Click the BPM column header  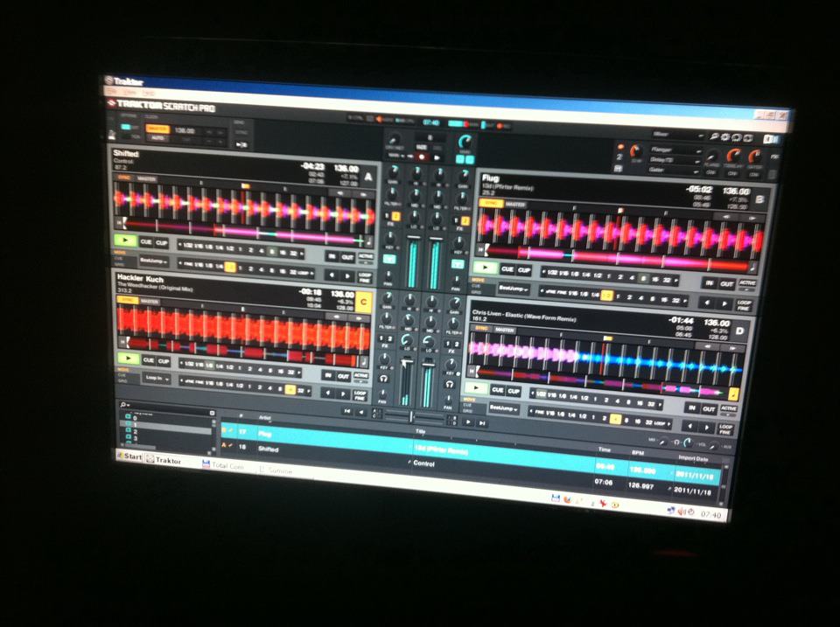point(637,452)
